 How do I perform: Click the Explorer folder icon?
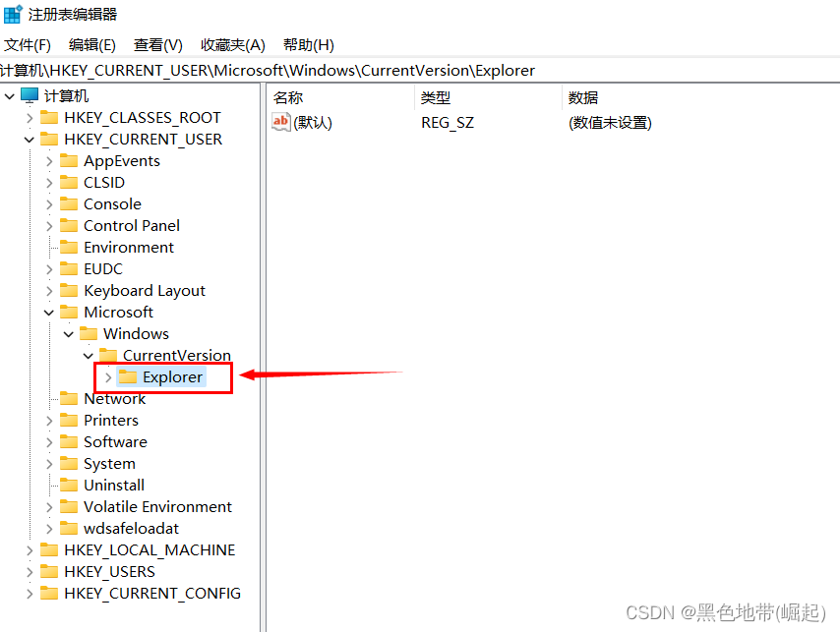128,376
